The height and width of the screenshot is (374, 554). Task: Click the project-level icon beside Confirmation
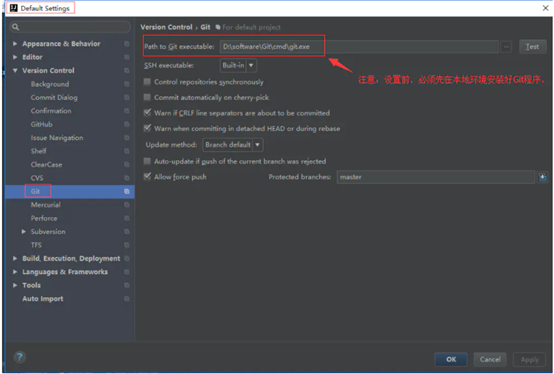126,111
